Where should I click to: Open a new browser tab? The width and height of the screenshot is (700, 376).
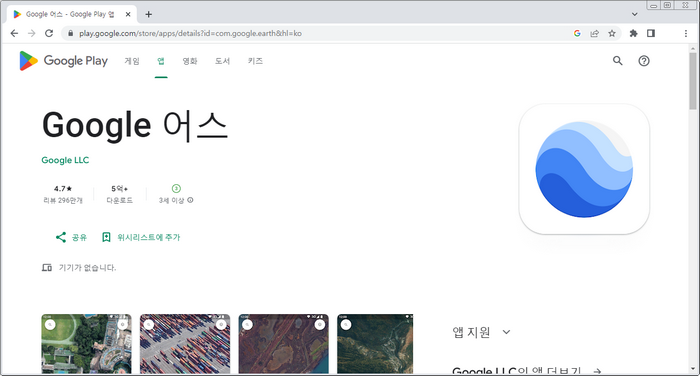149,14
